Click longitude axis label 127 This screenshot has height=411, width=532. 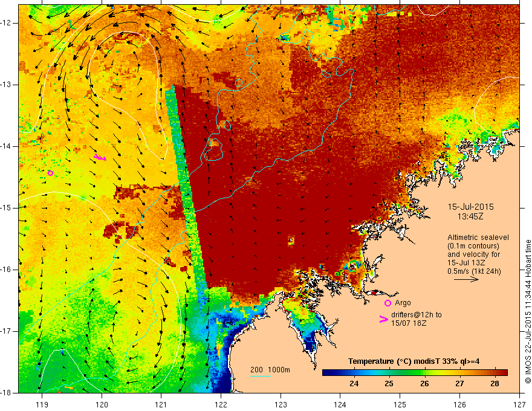(x=519, y=404)
